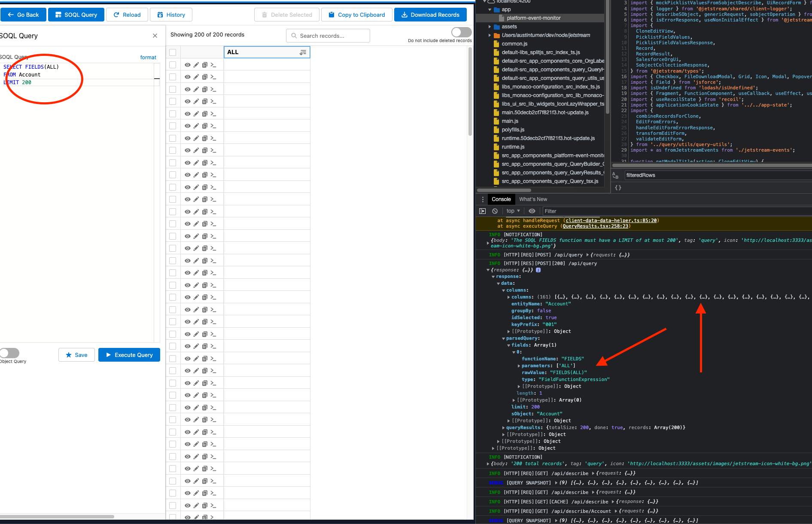Click the live expression eye icon next to Filter
The height and width of the screenshot is (524, 812).
click(532, 211)
